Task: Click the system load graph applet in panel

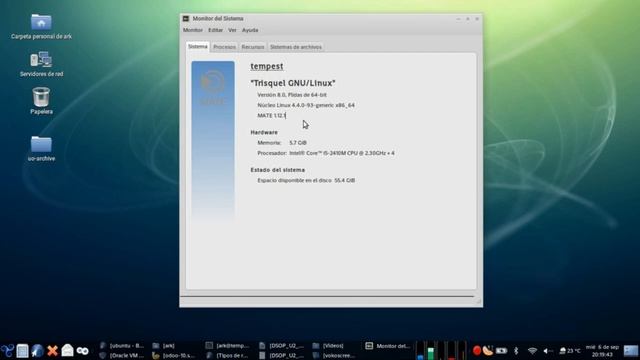Action: tap(441, 351)
